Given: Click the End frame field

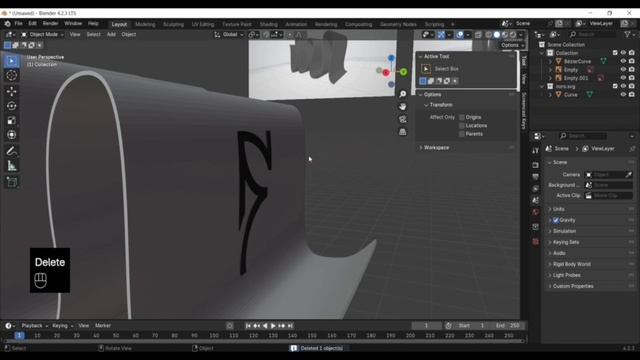Looking at the screenshot, I should tap(508, 326).
